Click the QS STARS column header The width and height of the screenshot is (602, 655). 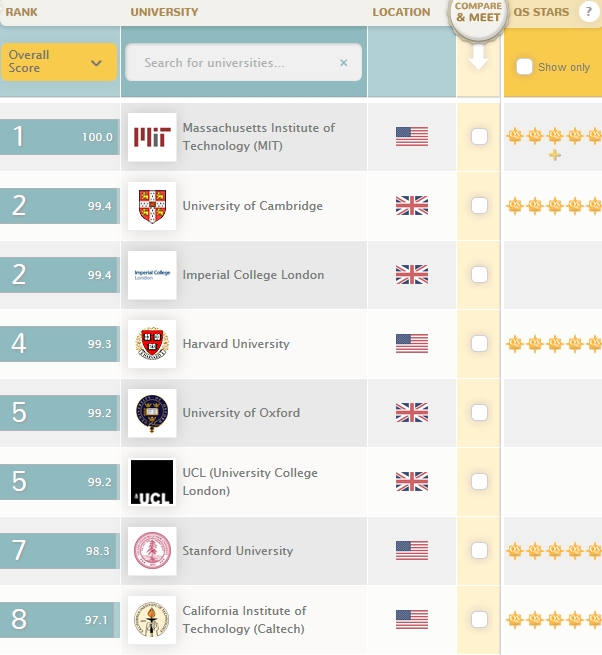[x=541, y=12]
